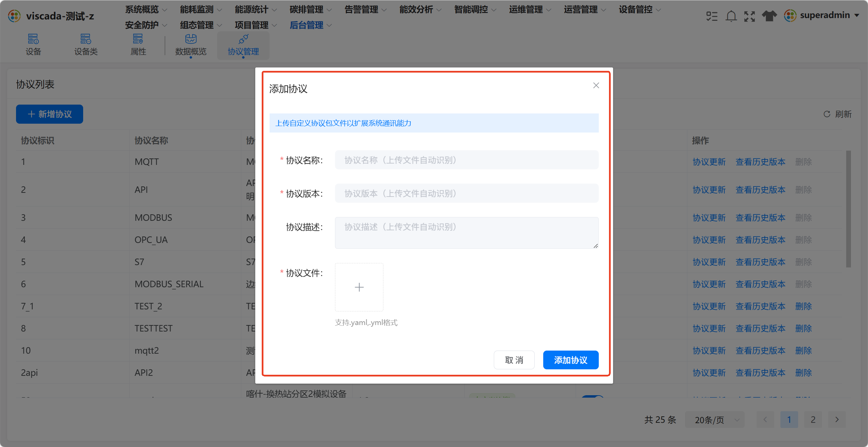
Task: Click 查看历史版本 for MODBUS_SERIAL row
Action: [x=761, y=284]
